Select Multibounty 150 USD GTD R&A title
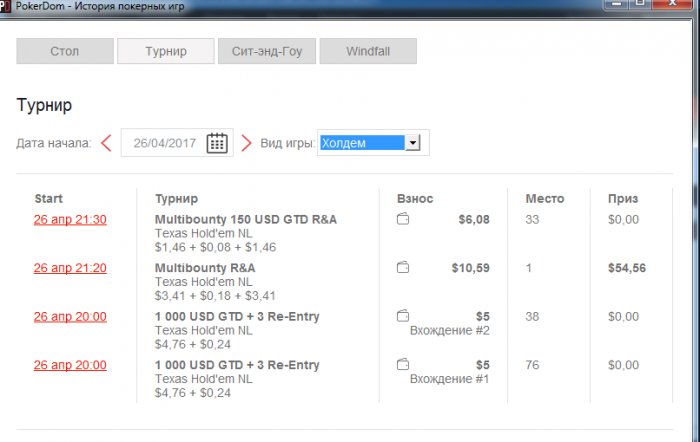The image size is (700, 442). 246,220
